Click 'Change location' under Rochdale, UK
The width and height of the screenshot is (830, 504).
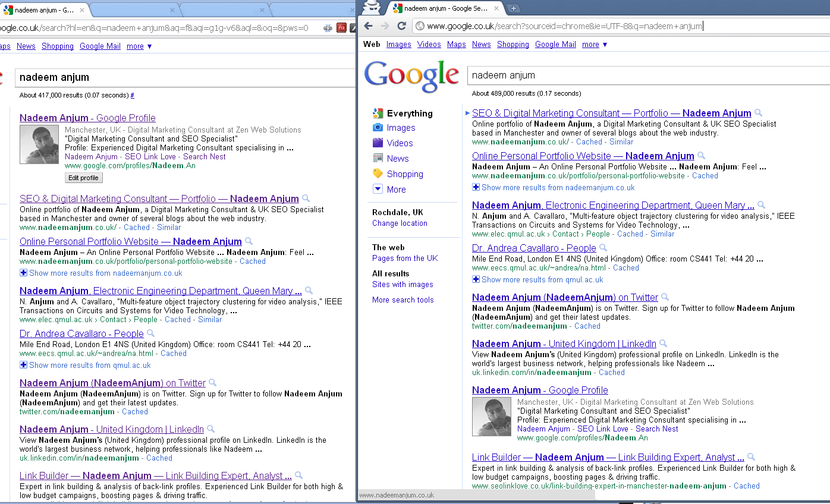[x=400, y=223]
